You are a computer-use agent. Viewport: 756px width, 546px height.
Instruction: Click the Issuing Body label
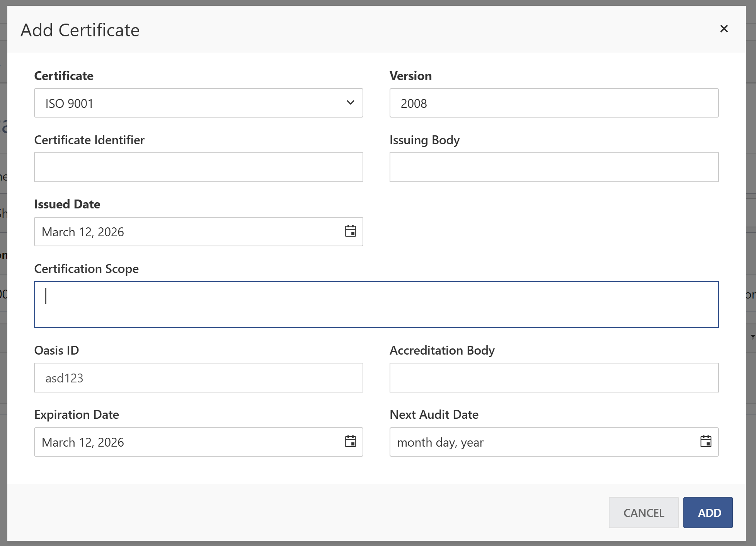(425, 140)
